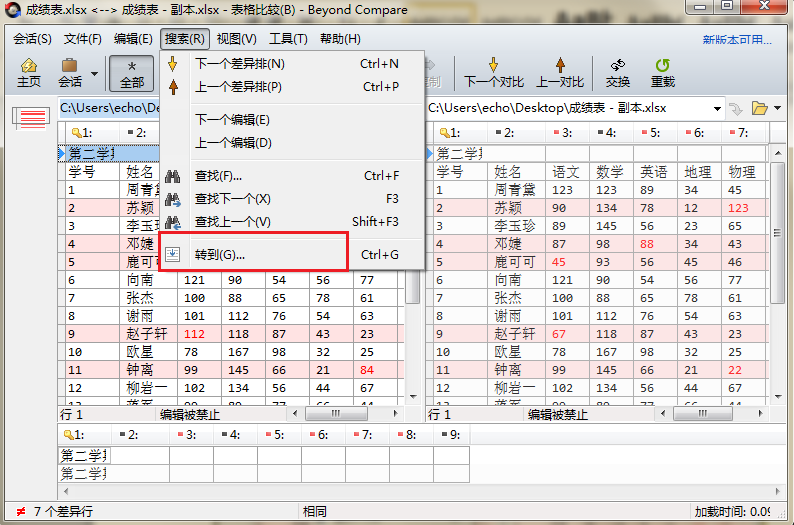
Task: Click the right pane browse folder icon
Action: point(759,108)
